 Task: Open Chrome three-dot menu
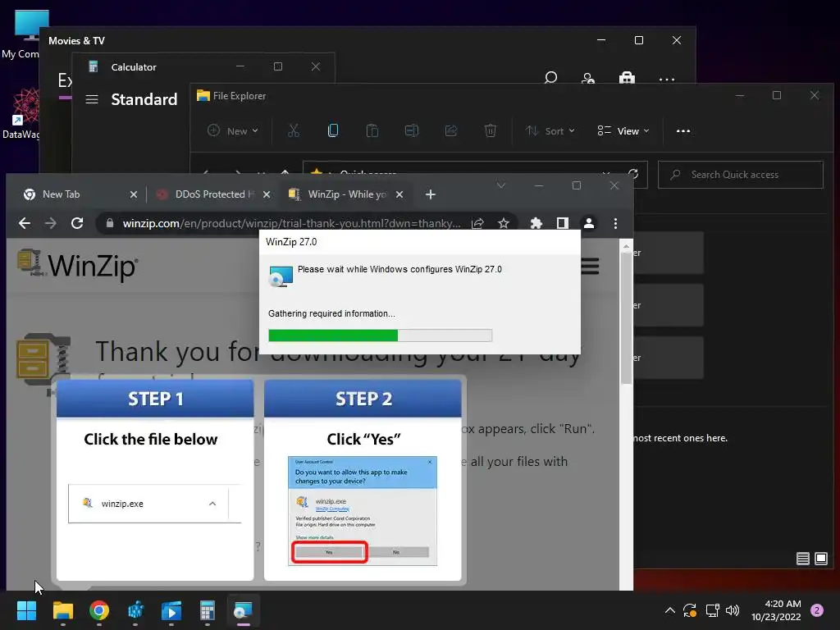click(615, 223)
